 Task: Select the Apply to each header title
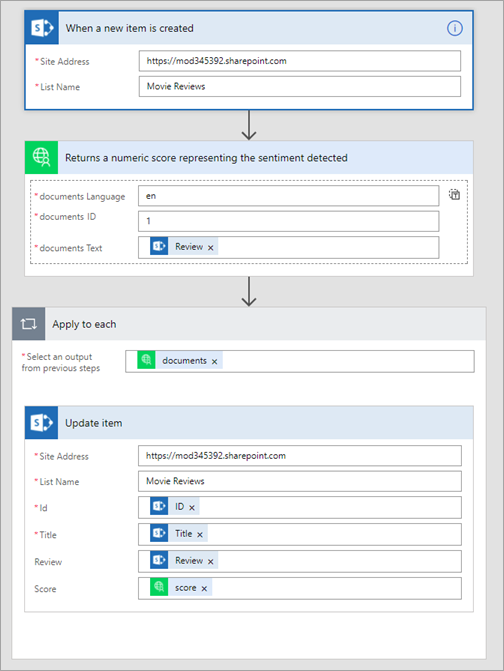click(84, 324)
